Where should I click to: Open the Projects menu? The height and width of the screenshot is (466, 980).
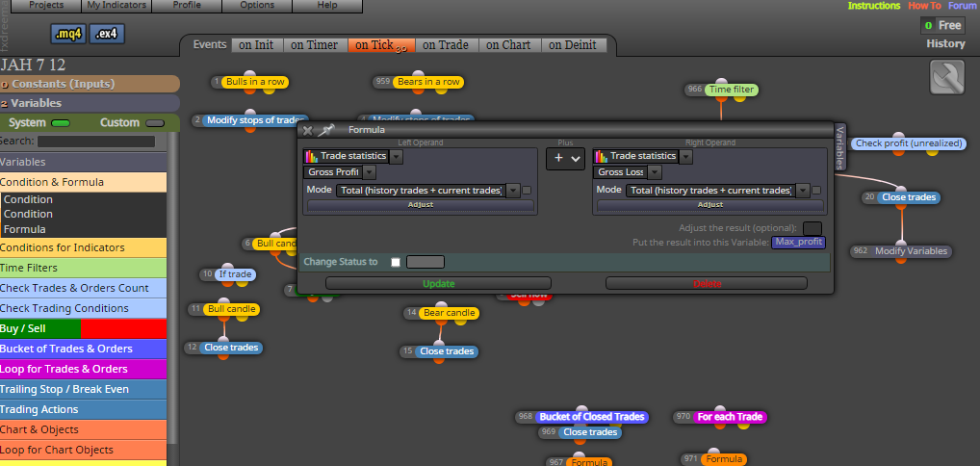pyautogui.click(x=46, y=6)
